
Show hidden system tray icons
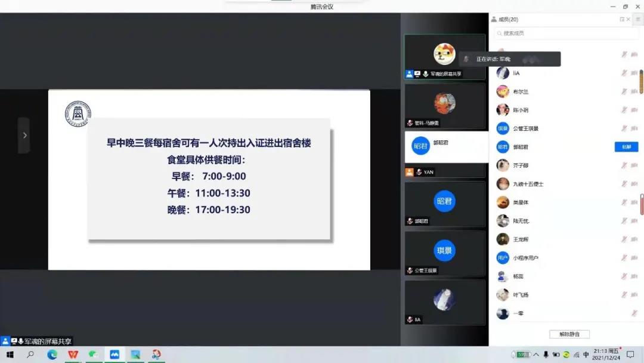[x=535, y=355]
